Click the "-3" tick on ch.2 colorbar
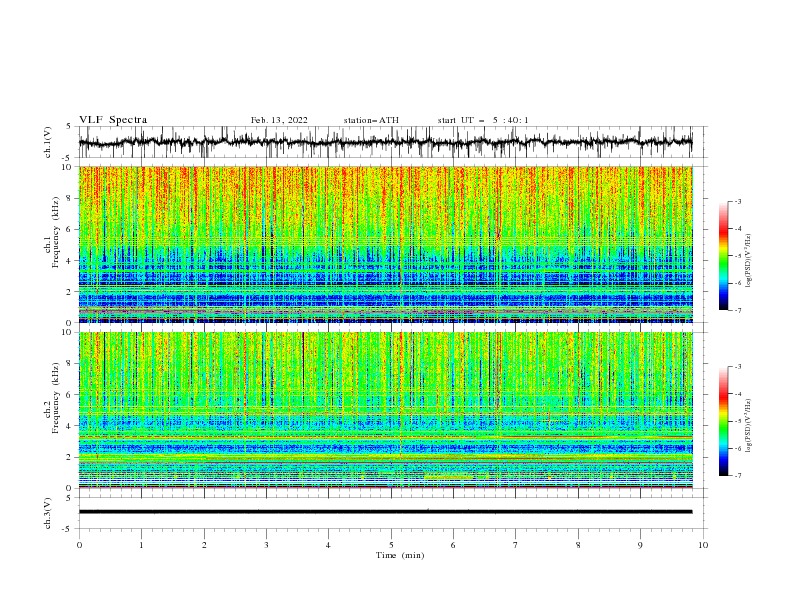The height and width of the screenshot is (612, 792). coord(738,367)
